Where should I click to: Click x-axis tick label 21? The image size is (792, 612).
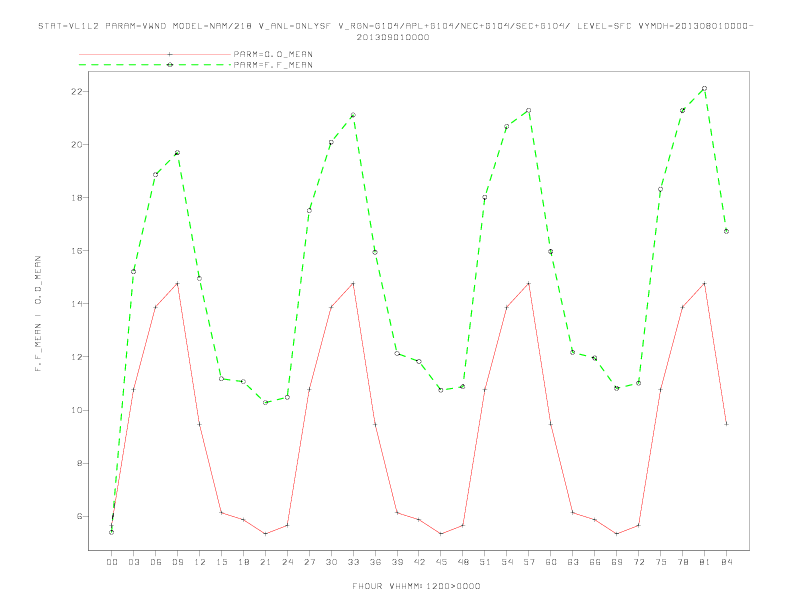coord(265,562)
